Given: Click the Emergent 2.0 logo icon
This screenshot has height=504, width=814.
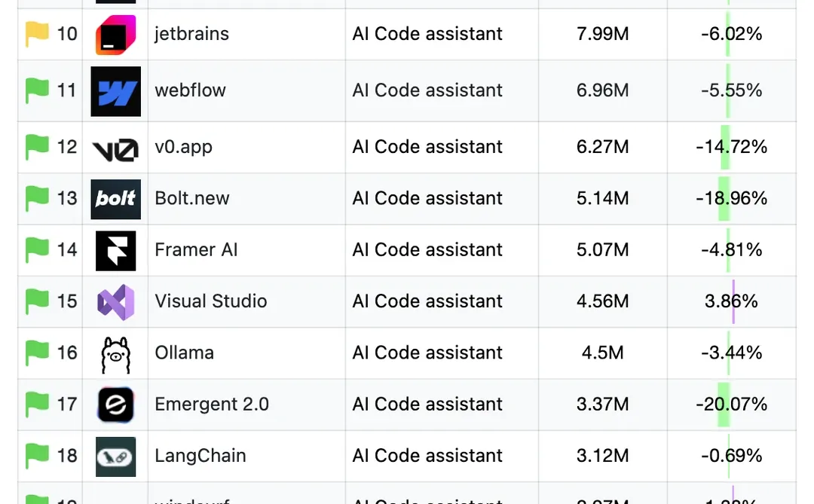Looking at the screenshot, I should (115, 405).
